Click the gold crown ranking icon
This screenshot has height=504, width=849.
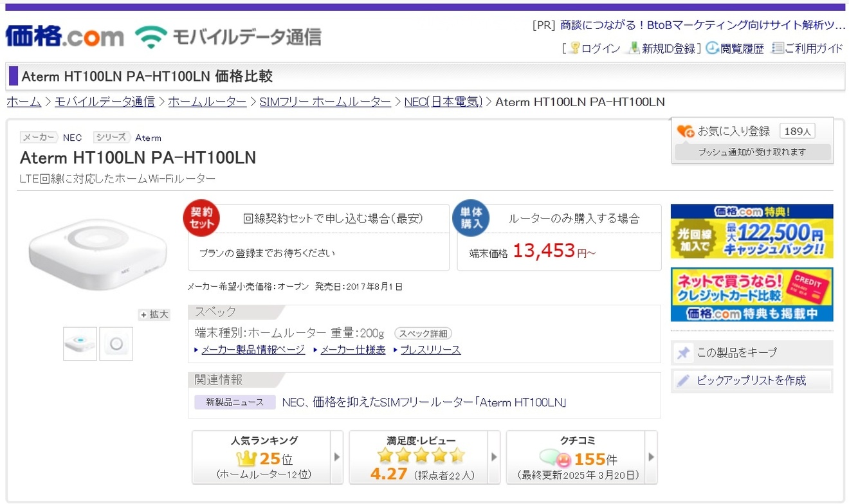[x=247, y=459]
